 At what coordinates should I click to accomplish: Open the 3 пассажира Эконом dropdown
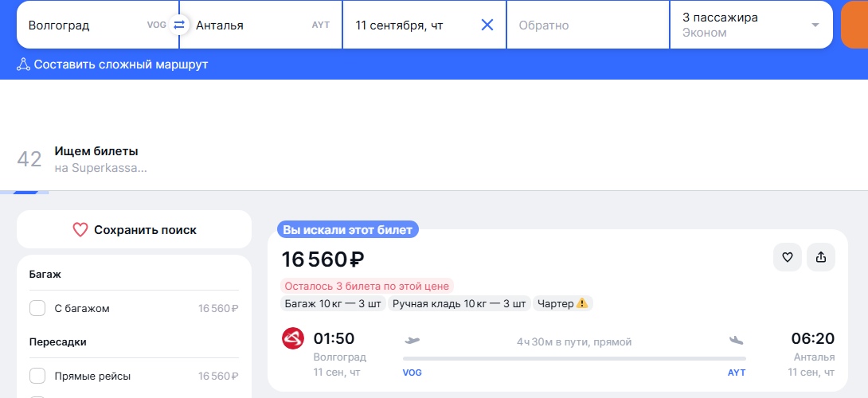tap(752, 25)
